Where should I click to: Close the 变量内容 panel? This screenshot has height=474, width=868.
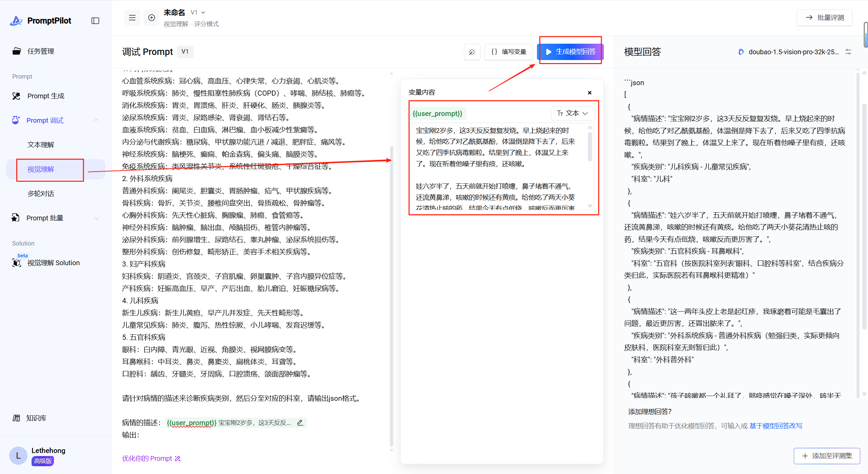click(x=590, y=93)
